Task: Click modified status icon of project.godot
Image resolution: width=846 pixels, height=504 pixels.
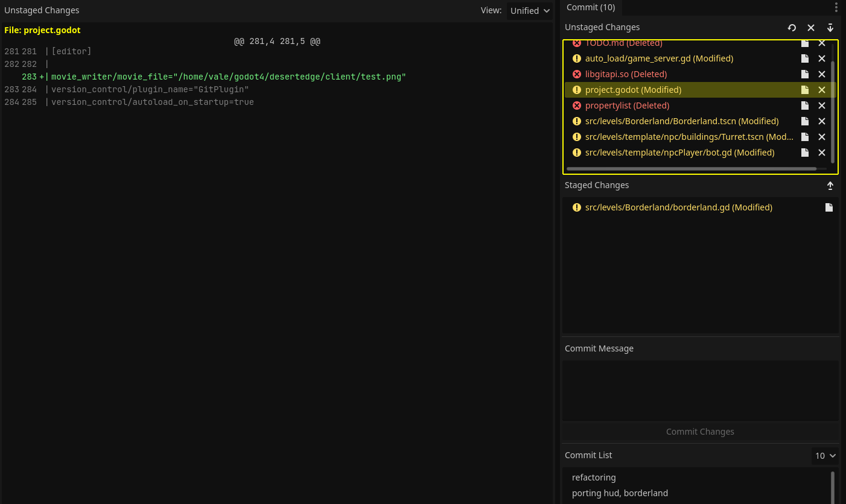Action: click(577, 90)
